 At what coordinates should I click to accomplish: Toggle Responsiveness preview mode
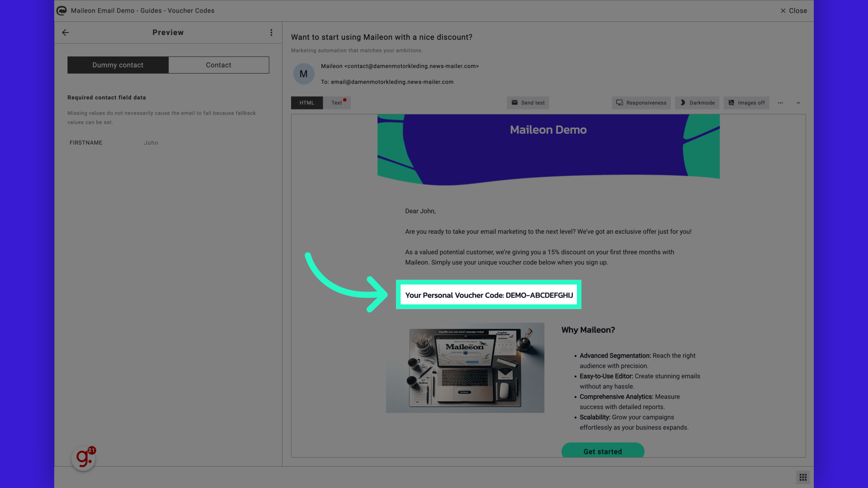click(641, 103)
